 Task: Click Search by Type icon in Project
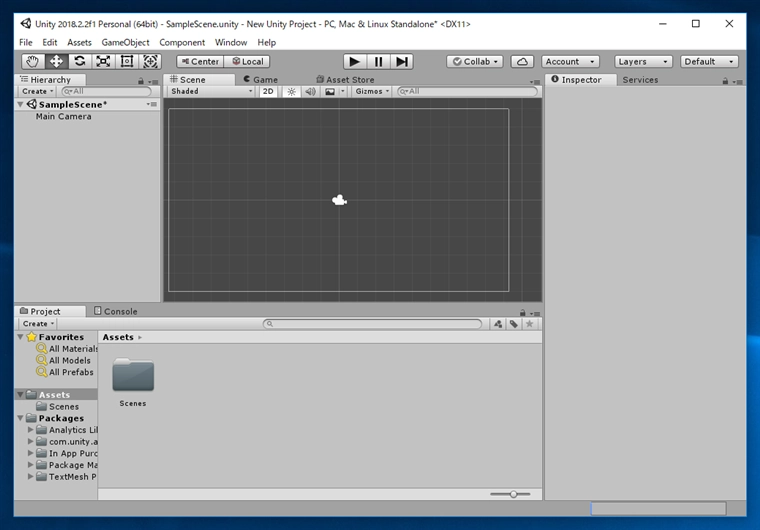click(x=498, y=324)
